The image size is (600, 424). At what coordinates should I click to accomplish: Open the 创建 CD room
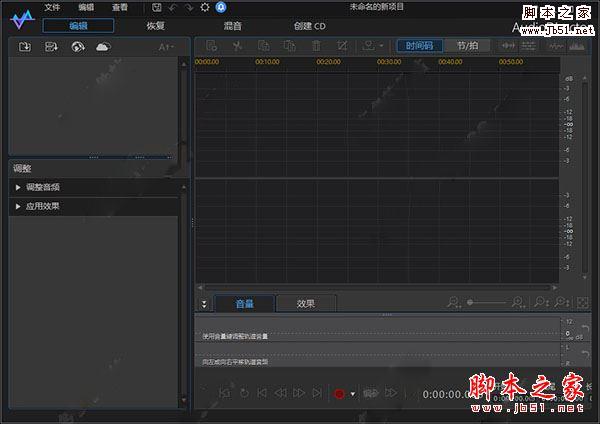coord(309,25)
